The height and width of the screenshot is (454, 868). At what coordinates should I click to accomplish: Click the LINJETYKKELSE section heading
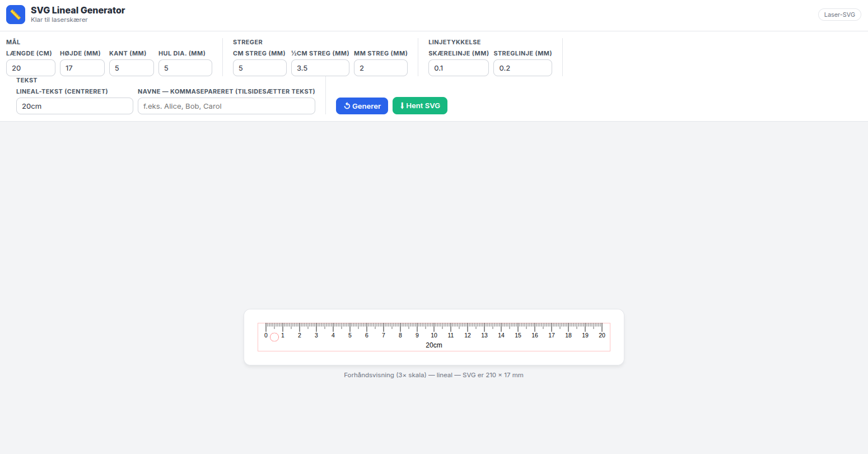(455, 42)
